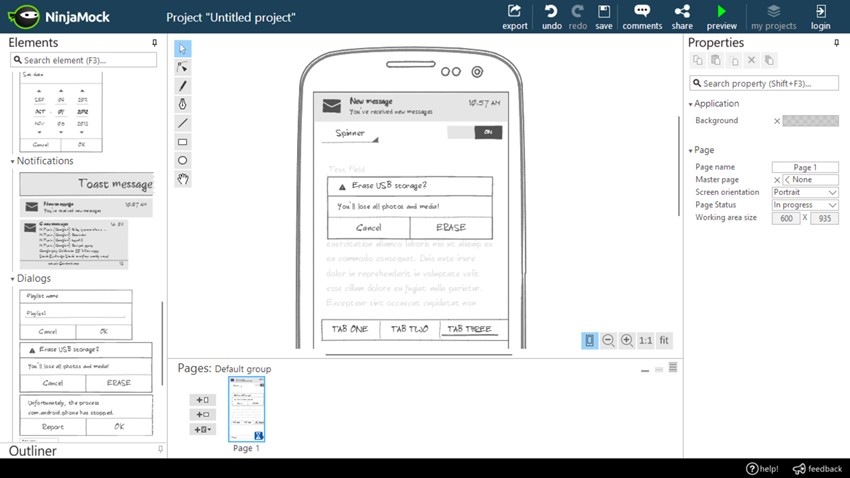Open the Page Status dropdown
Viewport: 850px width, 478px height.
coord(805,205)
